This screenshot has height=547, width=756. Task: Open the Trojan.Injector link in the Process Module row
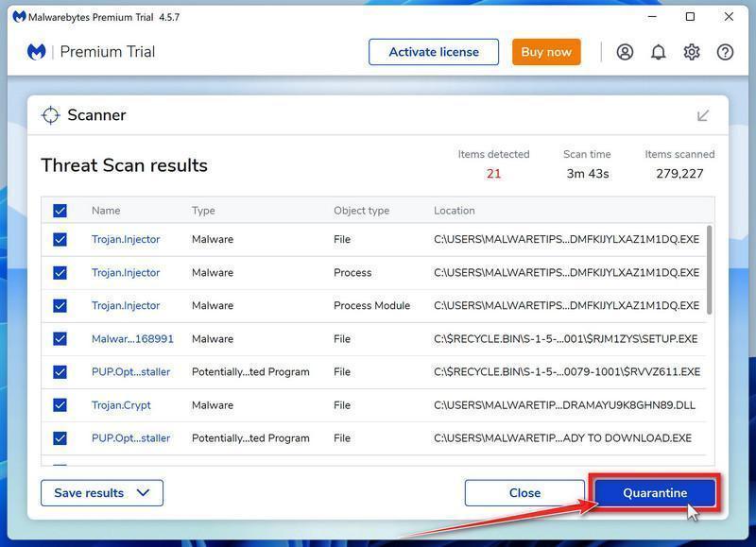(126, 305)
